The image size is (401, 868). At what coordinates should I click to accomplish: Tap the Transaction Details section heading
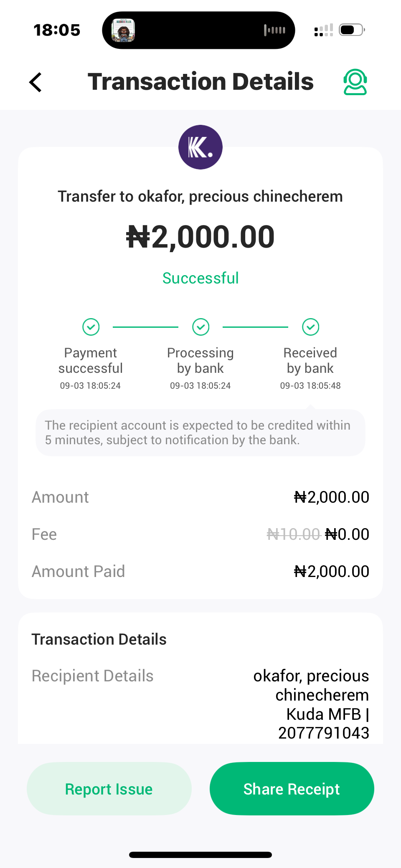tap(99, 639)
